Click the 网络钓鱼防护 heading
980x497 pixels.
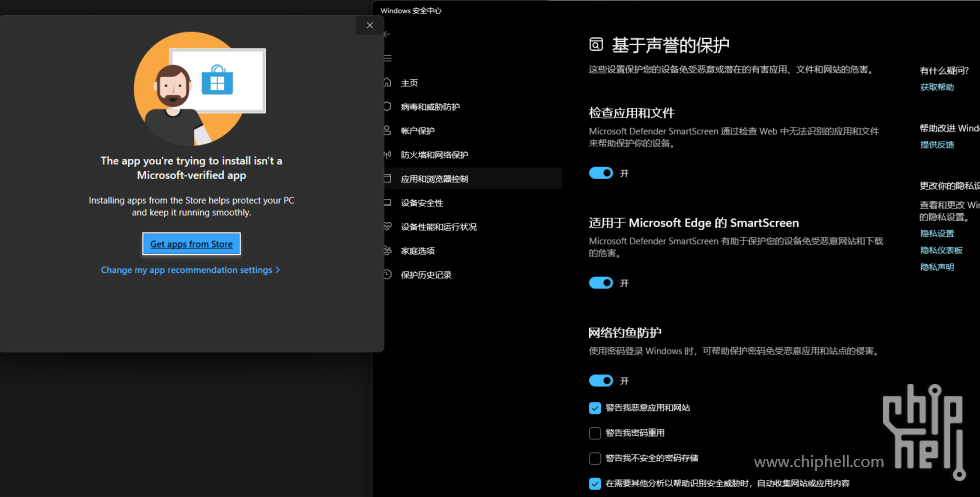(x=625, y=333)
